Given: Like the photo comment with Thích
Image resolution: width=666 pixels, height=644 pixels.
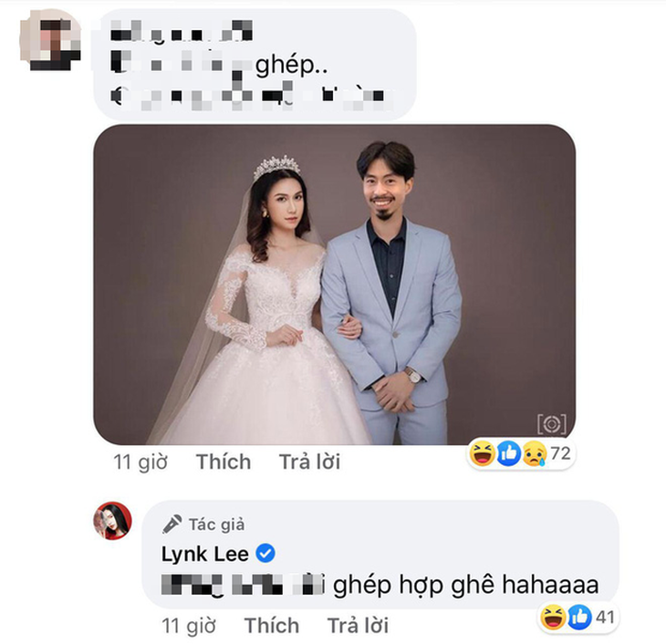Looking at the screenshot, I should [224, 462].
